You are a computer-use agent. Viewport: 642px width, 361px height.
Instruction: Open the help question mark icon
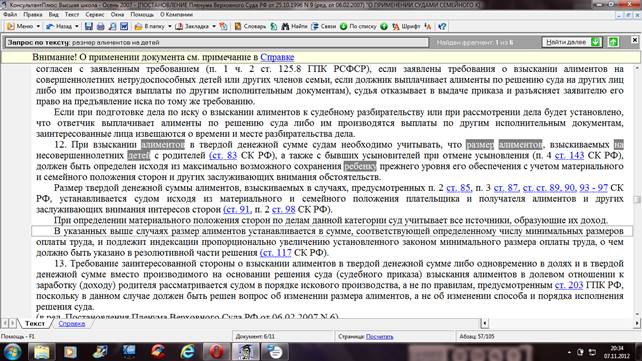click(442, 26)
